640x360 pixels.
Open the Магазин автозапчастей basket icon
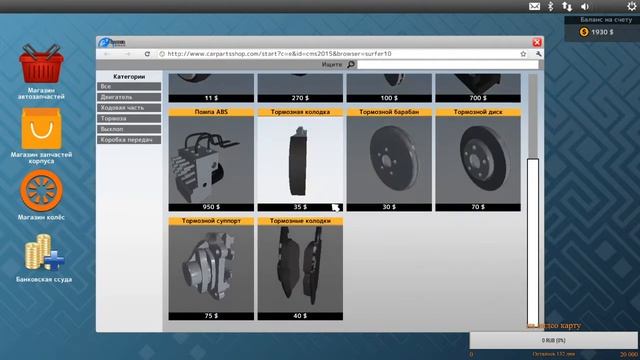pos(41,64)
